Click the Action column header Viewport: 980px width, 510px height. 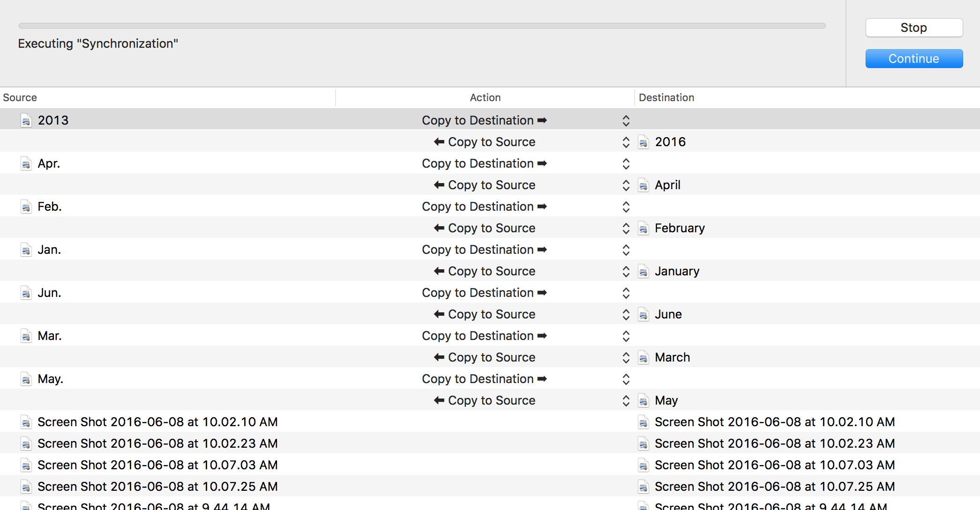coord(485,97)
